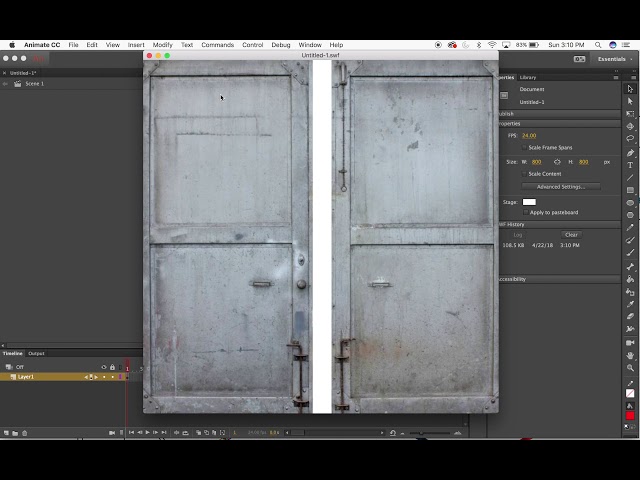Collapse the Publish section header
The width and height of the screenshot is (640, 480).
[559, 114]
